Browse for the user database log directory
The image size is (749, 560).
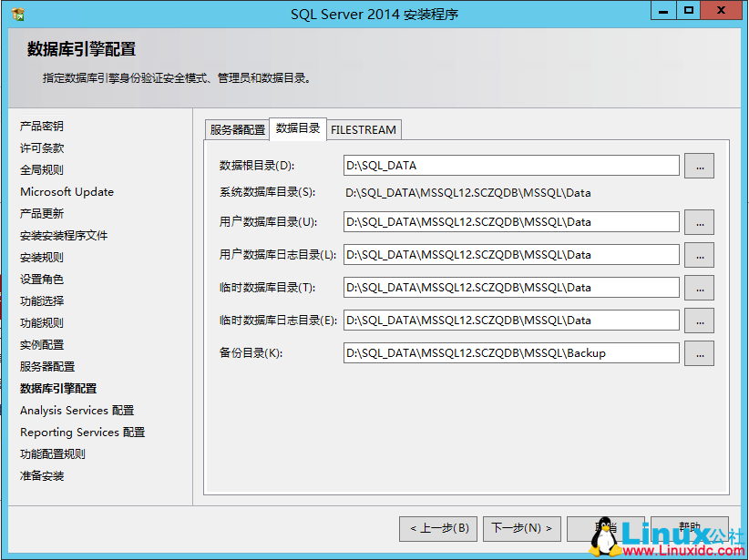coord(698,255)
